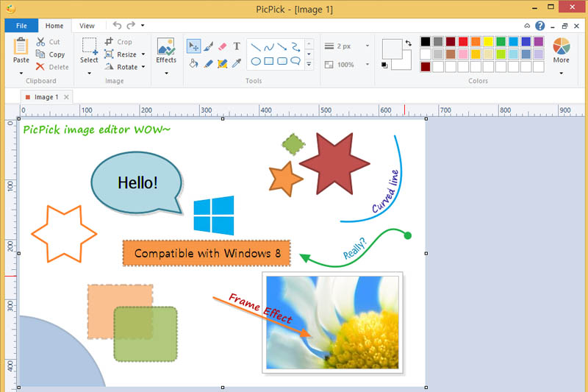
Task: Click the Resize button
Action: click(121, 54)
